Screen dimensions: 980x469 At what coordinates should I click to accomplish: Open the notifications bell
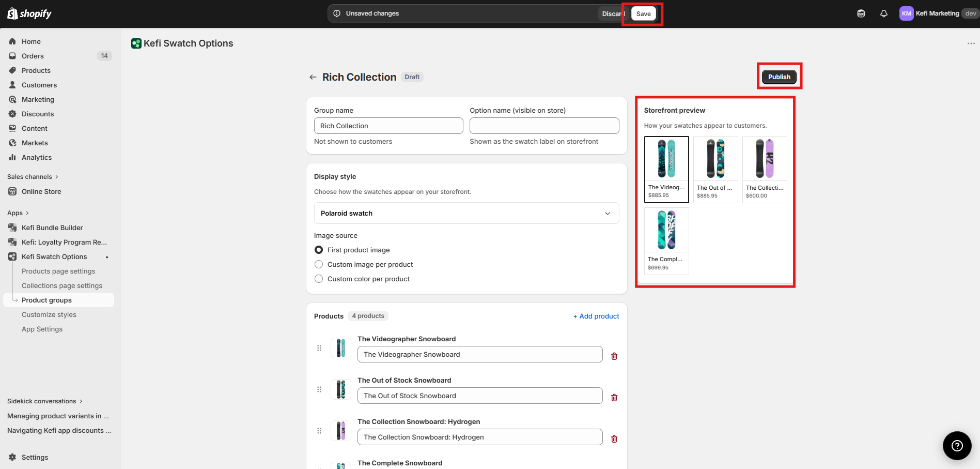884,13
